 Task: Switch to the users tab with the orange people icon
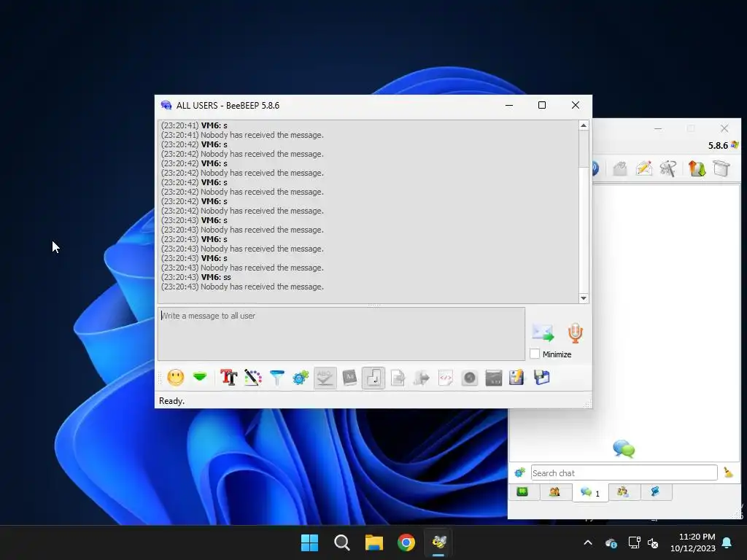click(554, 492)
